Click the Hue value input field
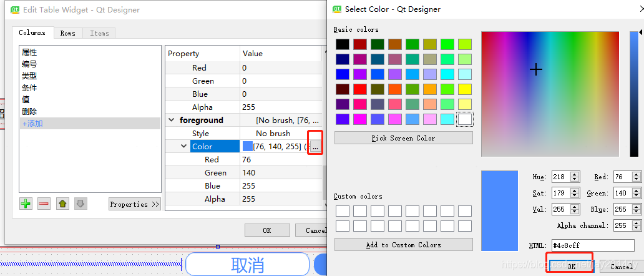 (561, 177)
